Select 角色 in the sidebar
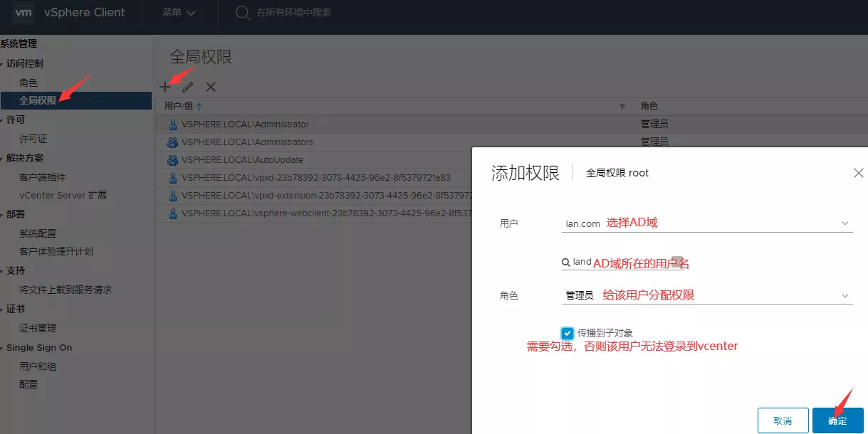868x434 pixels. [x=28, y=83]
